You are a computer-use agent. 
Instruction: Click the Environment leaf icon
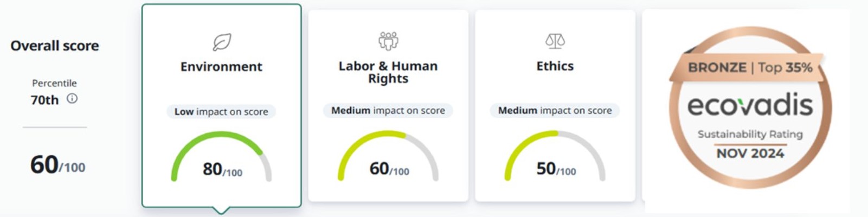[222, 42]
